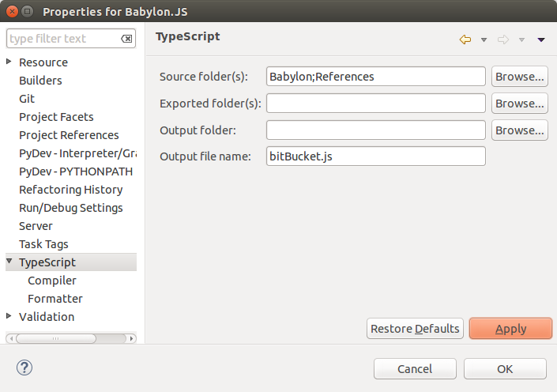557x392 pixels.
Task: Click the back navigation arrow icon
Action: [x=465, y=40]
